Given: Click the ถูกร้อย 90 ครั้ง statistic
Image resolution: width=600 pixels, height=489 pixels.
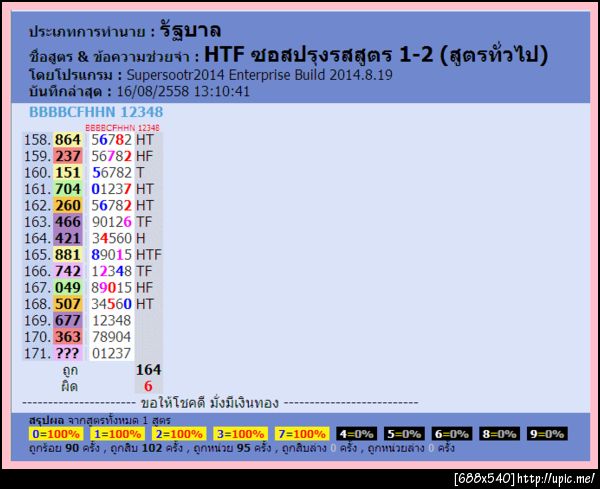Looking at the screenshot, I should [x=64, y=448].
